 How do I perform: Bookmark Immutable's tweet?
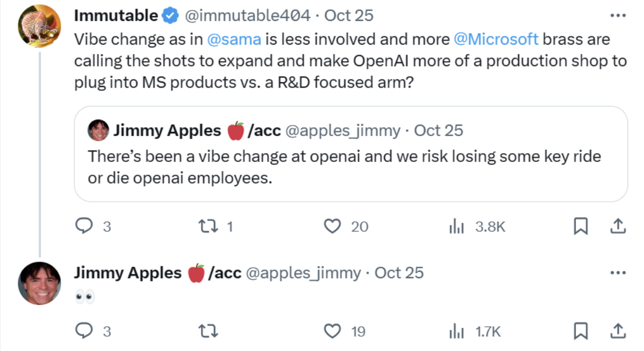pos(581,226)
